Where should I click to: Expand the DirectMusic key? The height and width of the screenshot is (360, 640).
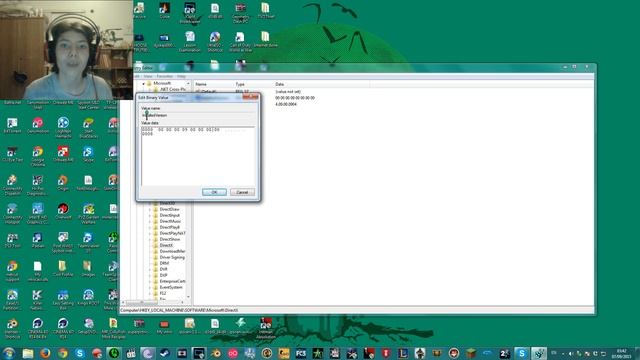149,221
